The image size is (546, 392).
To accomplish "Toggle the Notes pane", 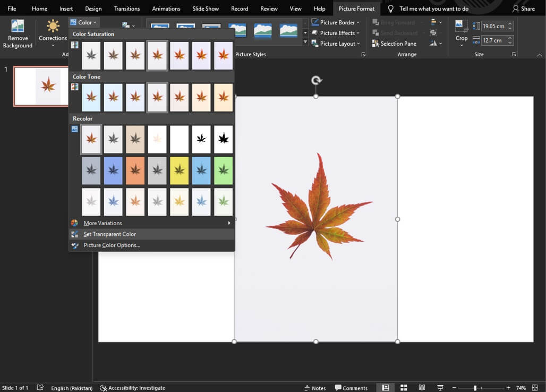I will (316, 388).
